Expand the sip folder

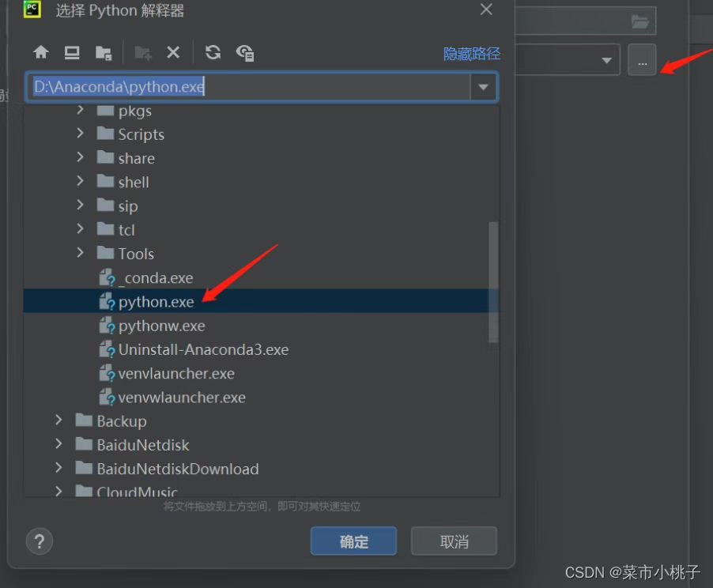[x=80, y=205]
